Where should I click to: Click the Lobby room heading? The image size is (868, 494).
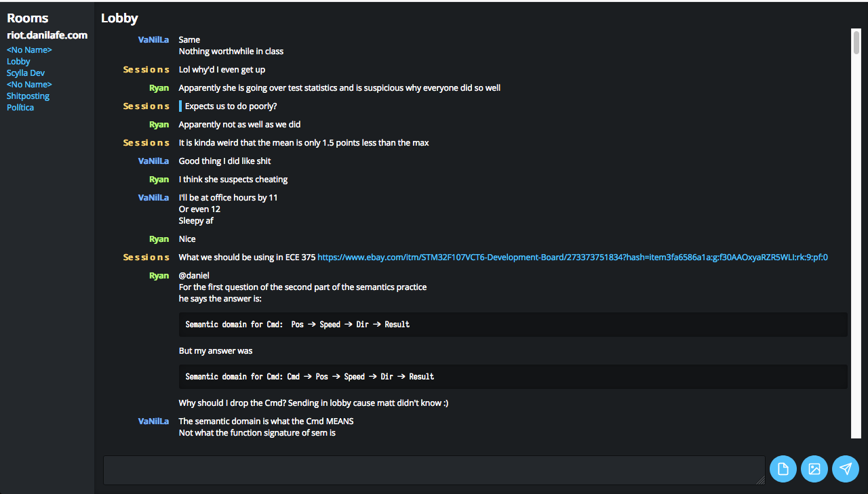(x=119, y=18)
